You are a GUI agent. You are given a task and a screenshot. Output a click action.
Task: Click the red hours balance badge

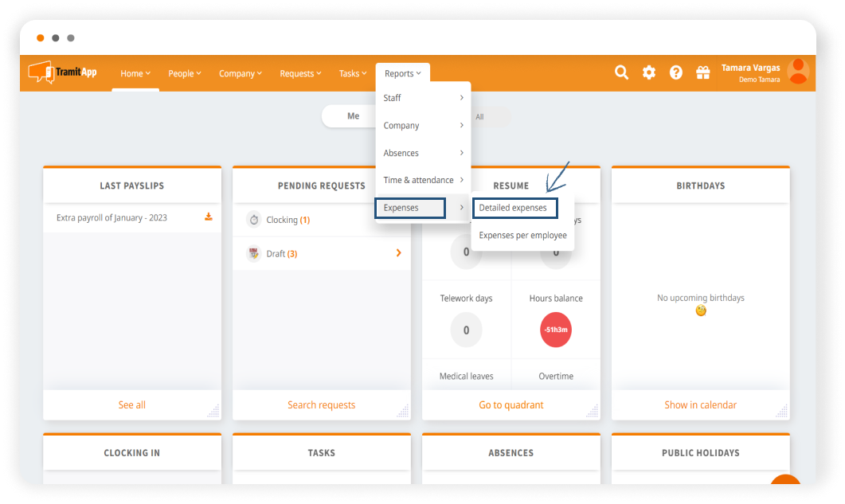555,330
